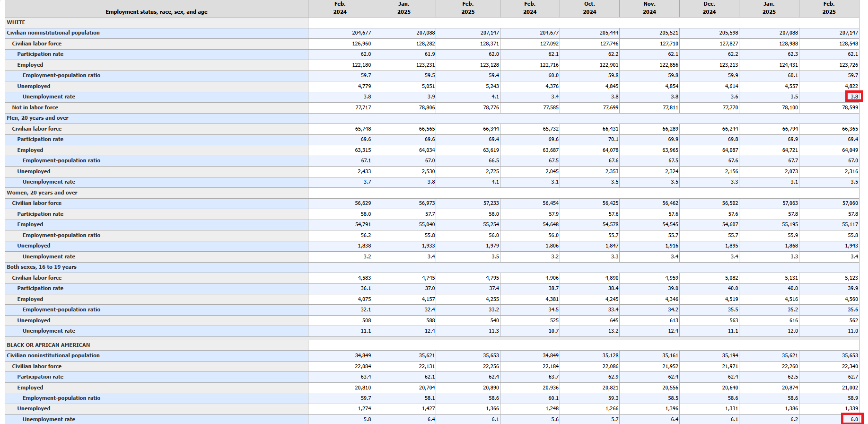Select the Black unemployment rate 6.2
Viewport: 868px width, 424px height.
point(794,419)
